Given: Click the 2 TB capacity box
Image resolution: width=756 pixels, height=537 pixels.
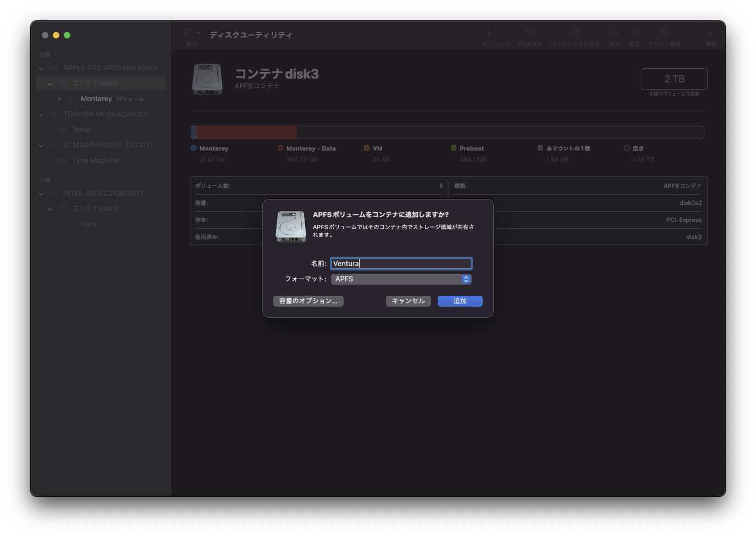Looking at the screenshot, I should click(675, 79).
